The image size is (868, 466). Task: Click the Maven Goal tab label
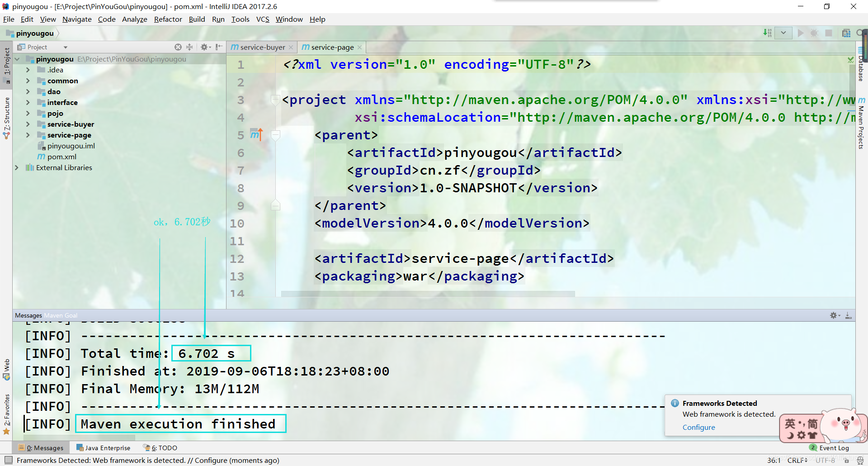point(61,315)
